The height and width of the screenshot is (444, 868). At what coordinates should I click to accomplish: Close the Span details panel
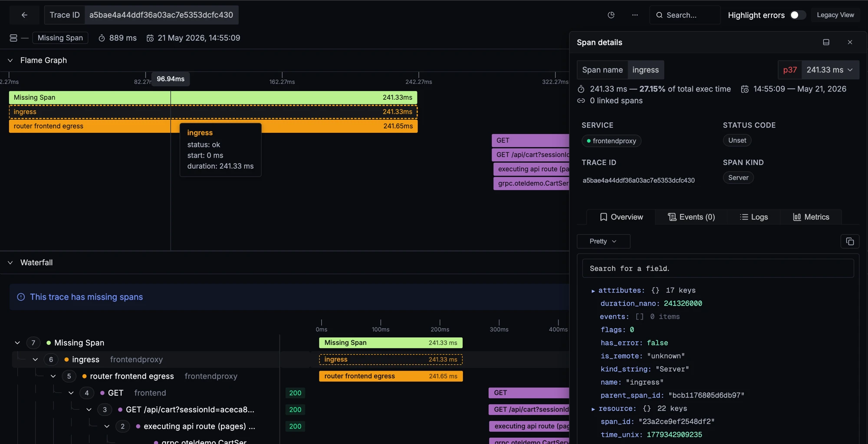point(850,42)
